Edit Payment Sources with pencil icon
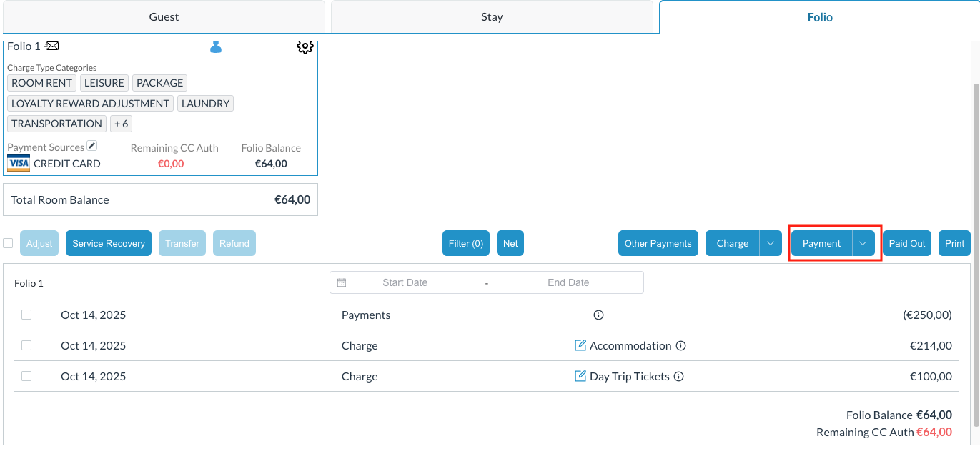The width and height of the screenshot is (980, 454). [x=91, y=146]
